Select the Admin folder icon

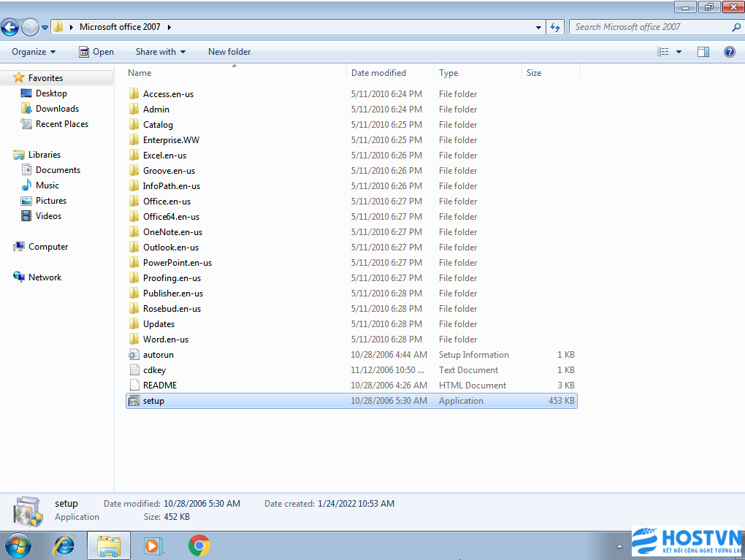coord(134,110)
